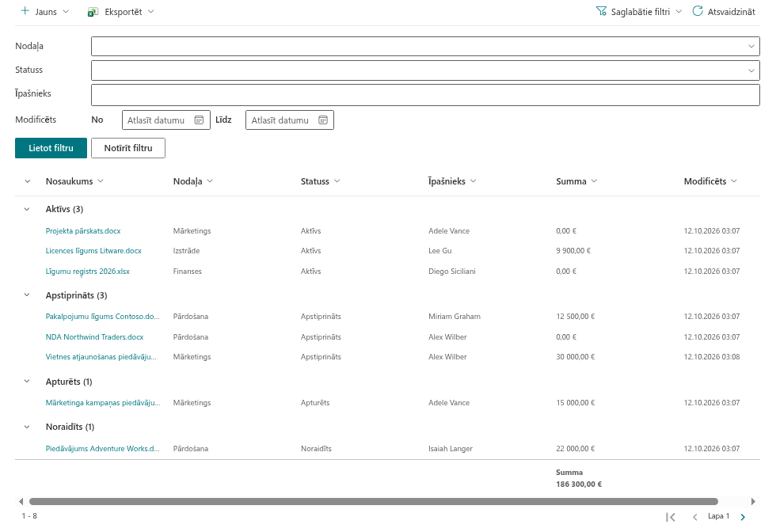Click the Eksportēt dropdown chevron

(151, 11)
